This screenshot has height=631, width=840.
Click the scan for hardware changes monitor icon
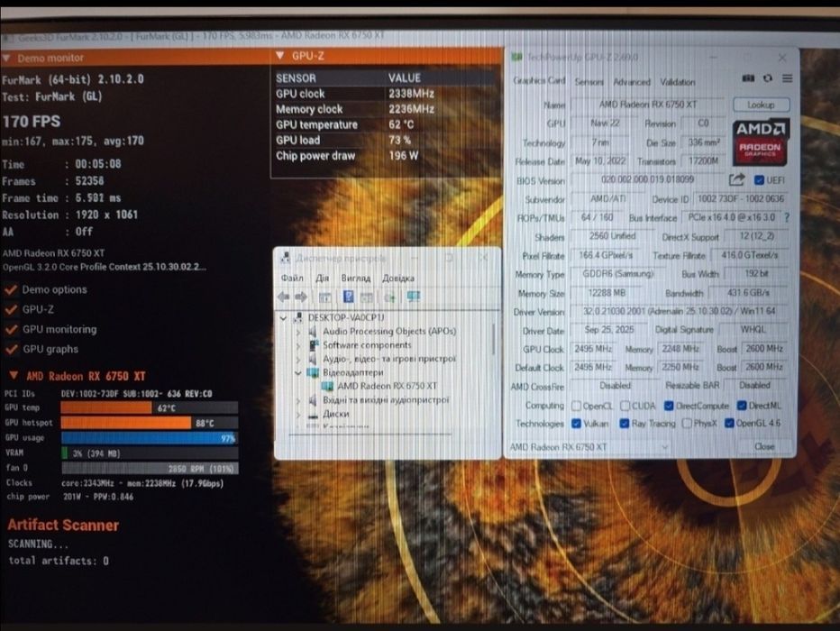413,297
